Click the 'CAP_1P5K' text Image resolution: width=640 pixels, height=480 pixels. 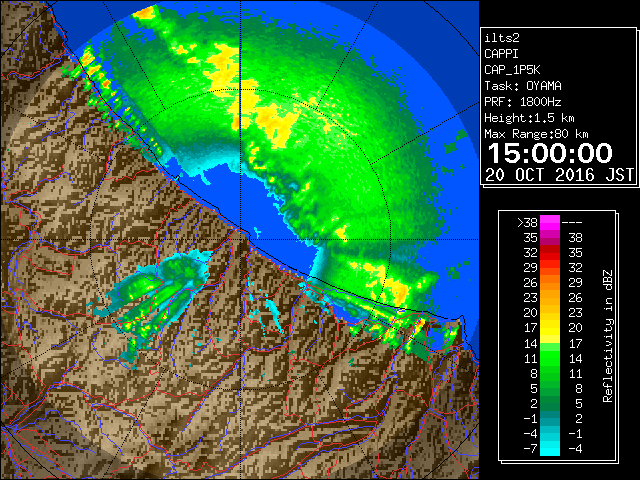[512, 70]
